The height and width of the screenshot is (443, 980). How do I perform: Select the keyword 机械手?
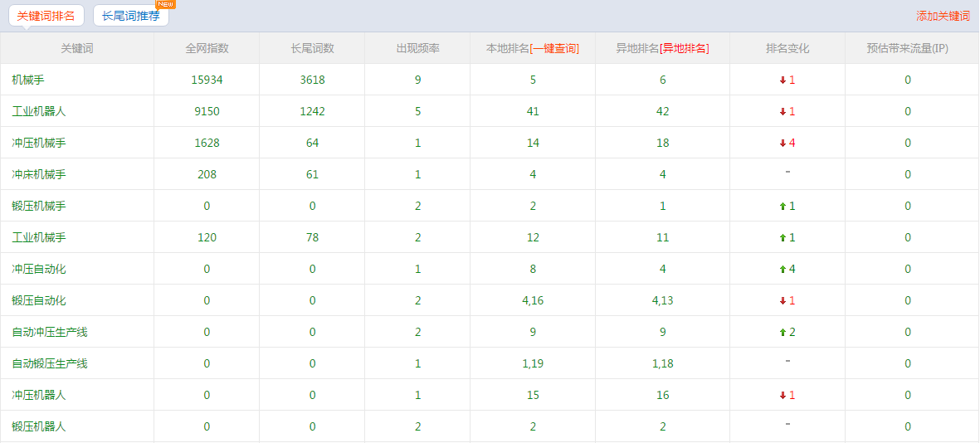tap(28, 80)
